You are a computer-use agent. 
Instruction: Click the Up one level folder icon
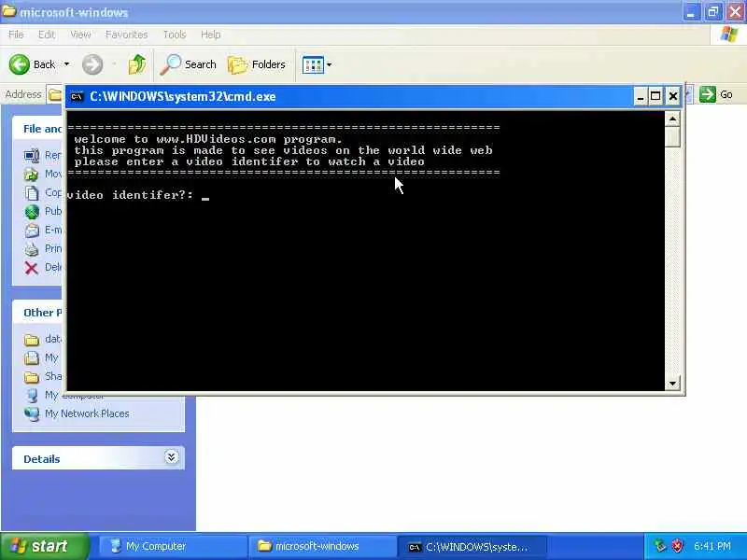[137, 64]
